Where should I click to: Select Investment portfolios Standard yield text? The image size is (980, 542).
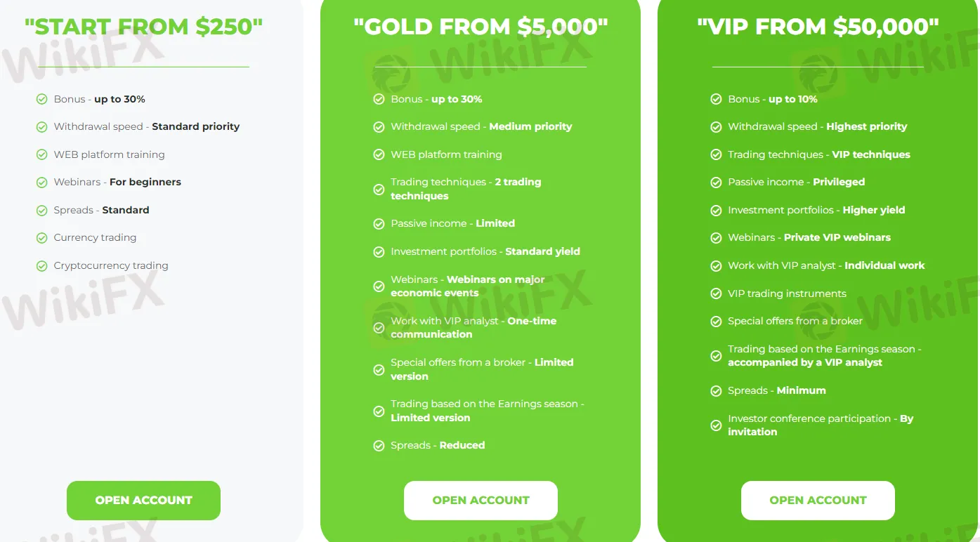[x=485, y=251]
